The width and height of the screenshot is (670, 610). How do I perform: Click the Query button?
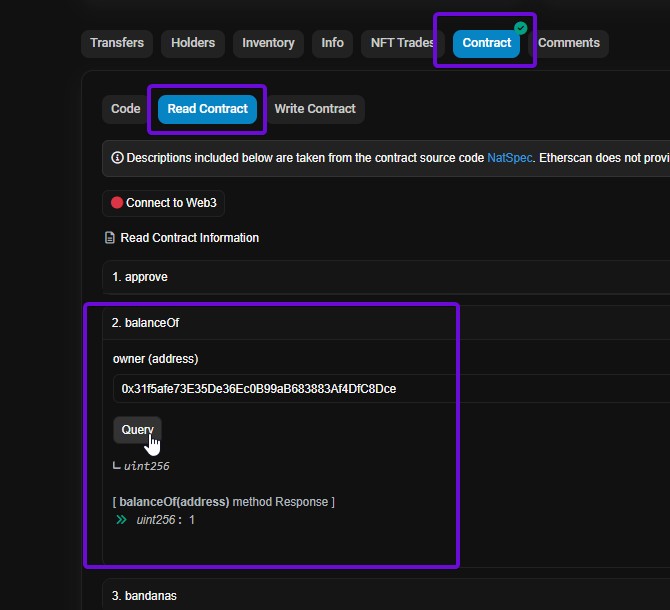coord(137,430)
